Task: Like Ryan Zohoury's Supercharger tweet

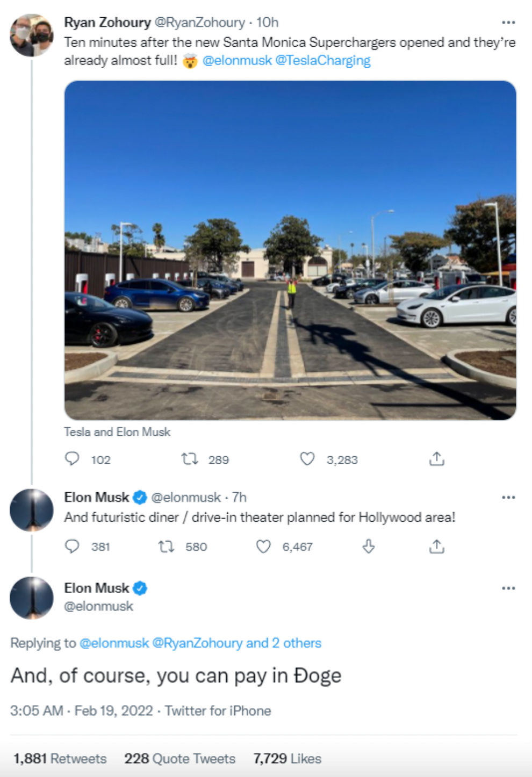Action: pos(307,459)
